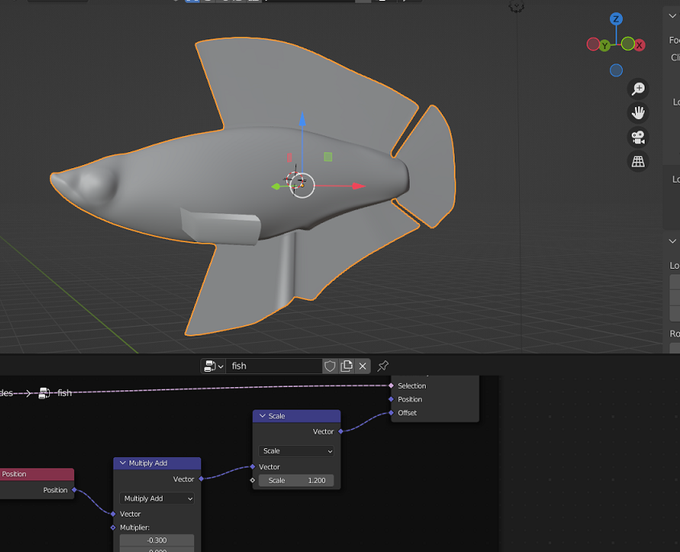Click the Position input socket on the Set Position node
Viewport: 680px width, 552px height.
pyautogui.click(x=391, y=399)
